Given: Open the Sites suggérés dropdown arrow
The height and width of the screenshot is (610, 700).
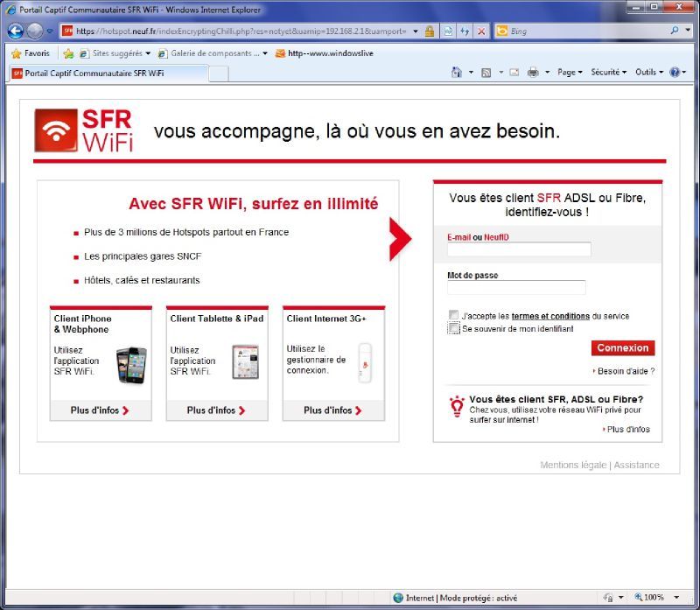Looking at the screenshot, I should [148, 53].
